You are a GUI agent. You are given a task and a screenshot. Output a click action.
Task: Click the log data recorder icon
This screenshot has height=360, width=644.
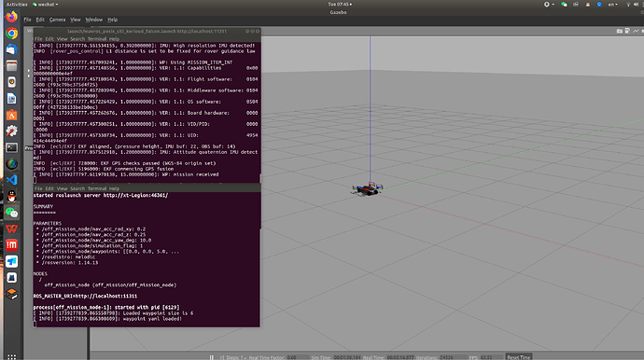coord(627,31)
